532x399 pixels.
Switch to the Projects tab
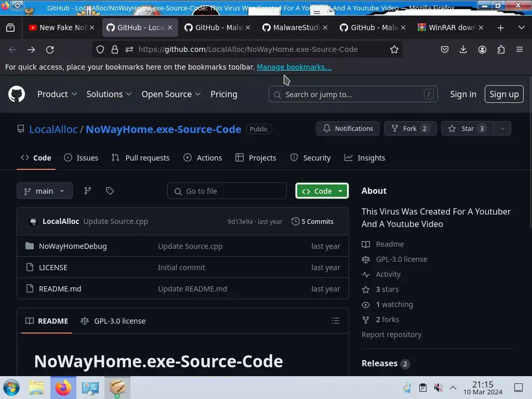(256, 158)
